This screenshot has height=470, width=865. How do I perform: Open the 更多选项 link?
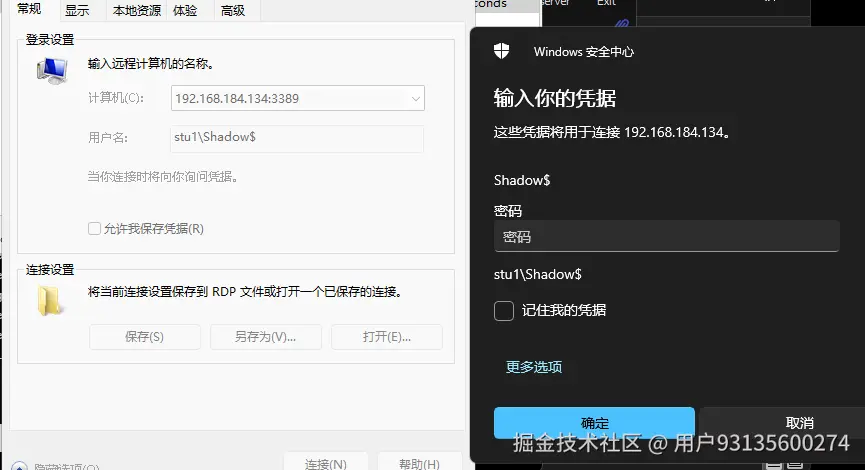534,367
